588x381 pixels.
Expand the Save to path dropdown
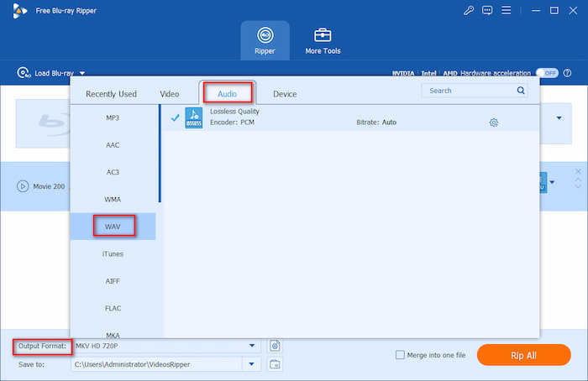[x=252, y=364]
